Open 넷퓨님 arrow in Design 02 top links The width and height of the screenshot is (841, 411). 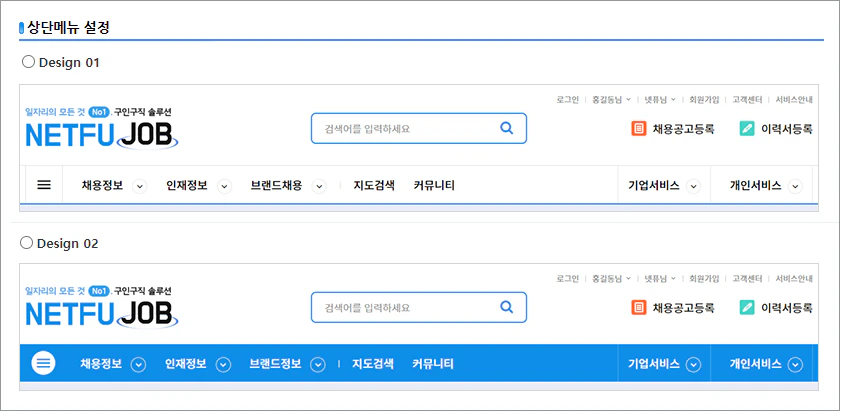point(673,279)
